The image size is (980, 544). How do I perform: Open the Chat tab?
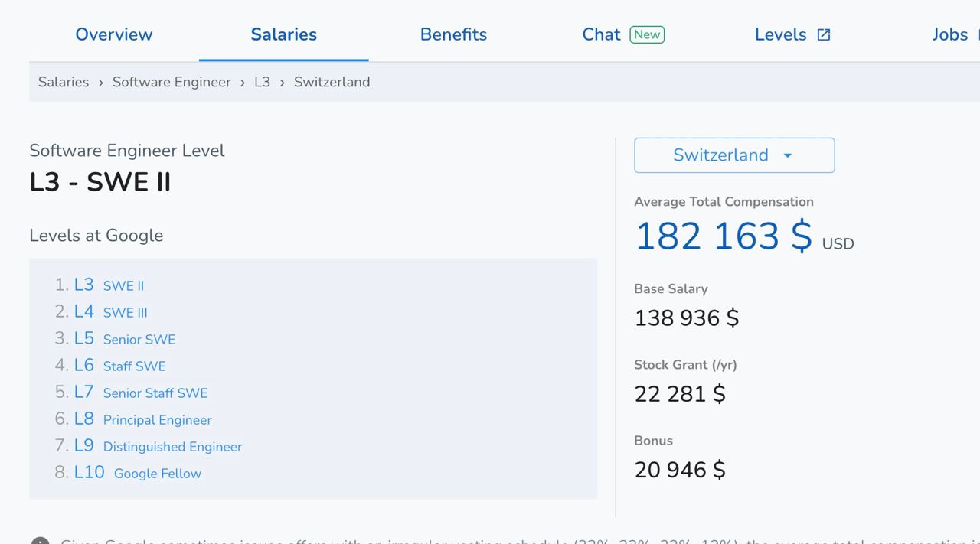(x=601, y=34)
